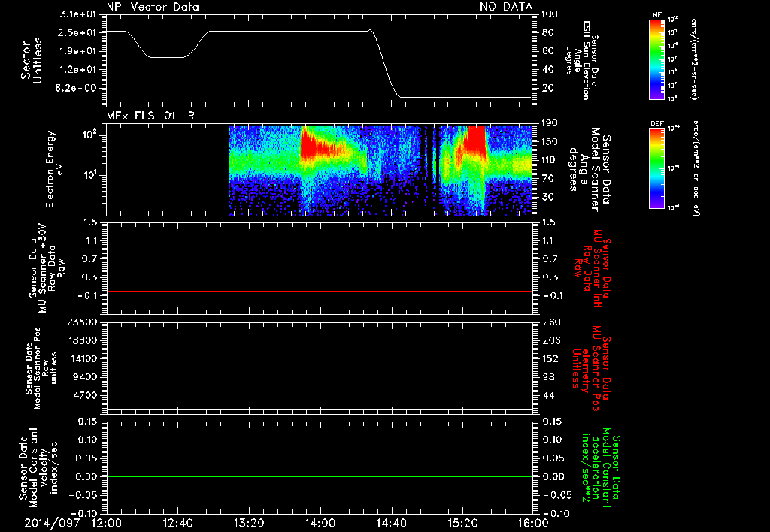The width and height of the screenshot is (770, 532).
Task: Click the "20" sun elevation tick label
Action: (547, 88)
